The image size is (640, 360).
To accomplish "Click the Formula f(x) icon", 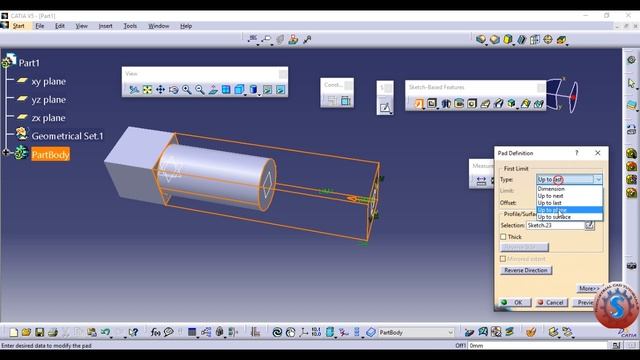I will 155,332.
